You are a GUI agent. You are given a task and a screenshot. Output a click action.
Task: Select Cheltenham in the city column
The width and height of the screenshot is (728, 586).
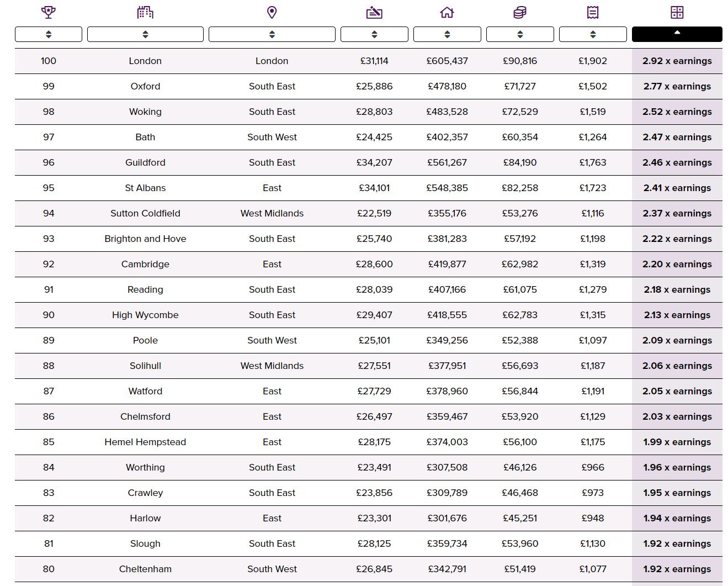[145, 569]
